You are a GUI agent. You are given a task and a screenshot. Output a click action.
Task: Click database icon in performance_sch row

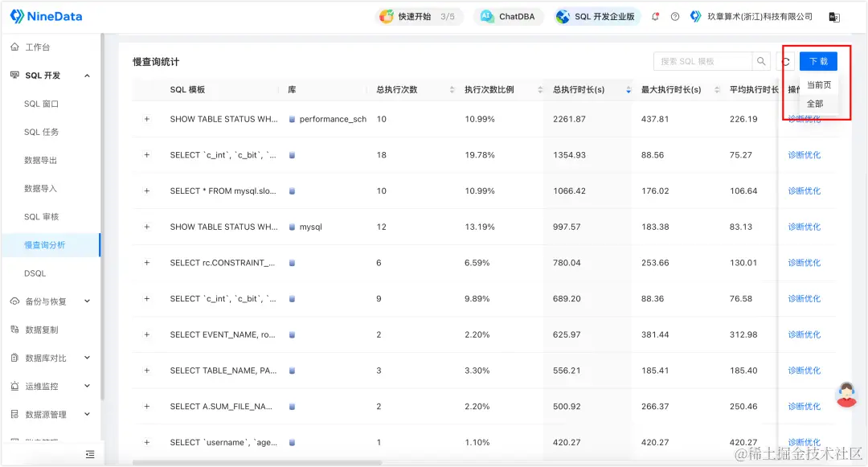pos(292,119)
